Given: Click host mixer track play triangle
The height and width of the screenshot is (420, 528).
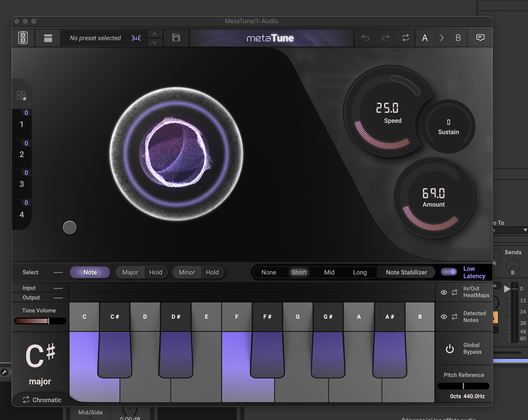Looking at the screenshot, I should pos(507,289).
